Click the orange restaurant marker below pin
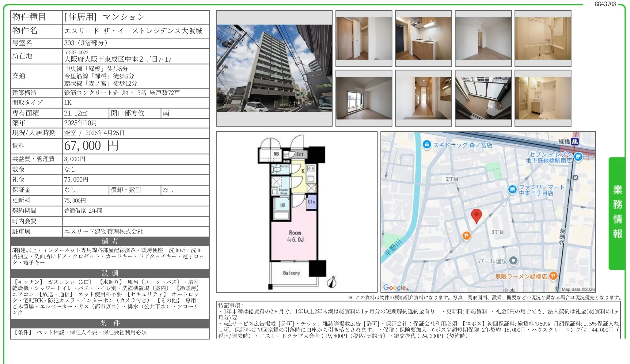This screenshot has width=630, height=364. [x=466, y=236]
